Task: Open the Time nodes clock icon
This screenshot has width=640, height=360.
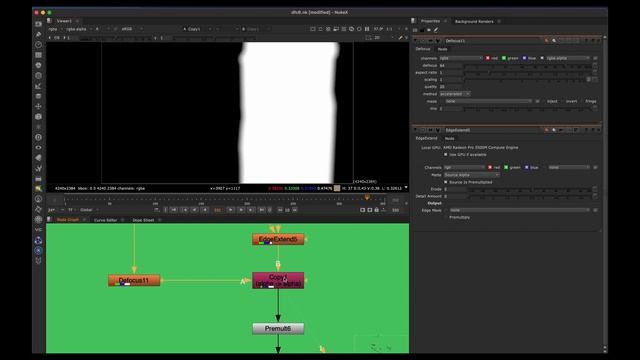Action: [38, 44]
